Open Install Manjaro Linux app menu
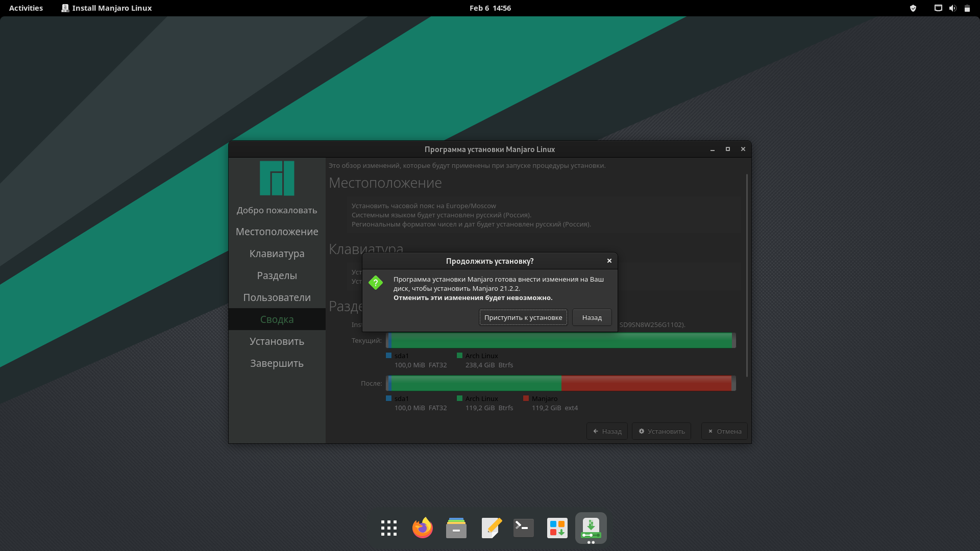The height and width of the screenshot is (551, 980). pos(107,8)
